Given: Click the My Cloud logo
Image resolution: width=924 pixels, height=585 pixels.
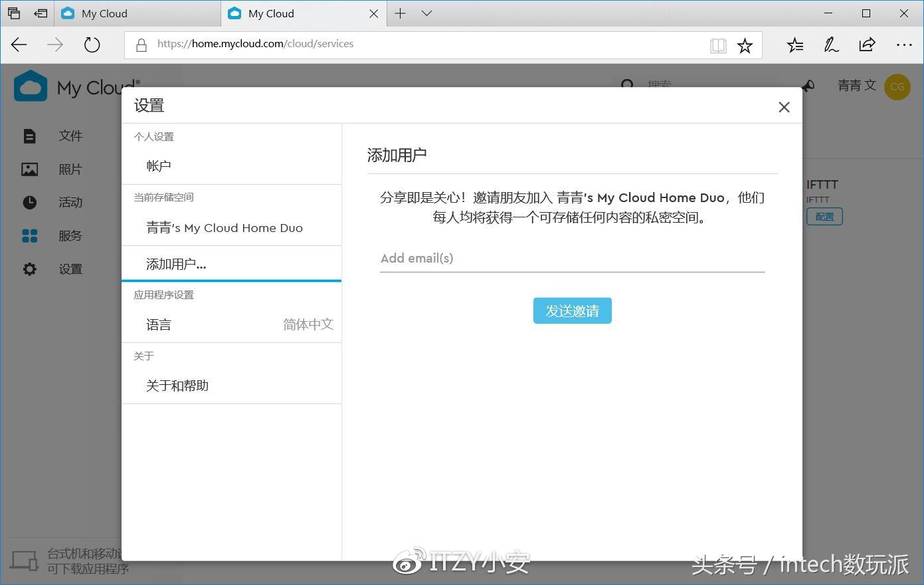Looking at the screenshot, I should pos(31,86).
